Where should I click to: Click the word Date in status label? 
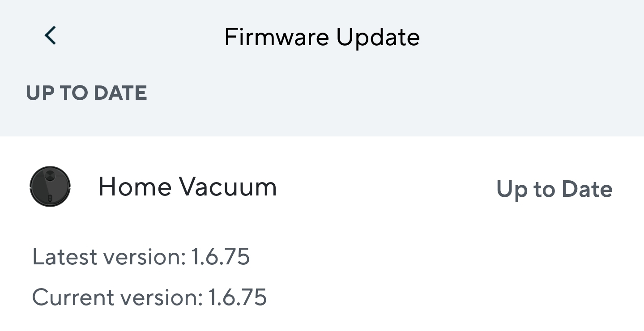(x=587, y=189)
